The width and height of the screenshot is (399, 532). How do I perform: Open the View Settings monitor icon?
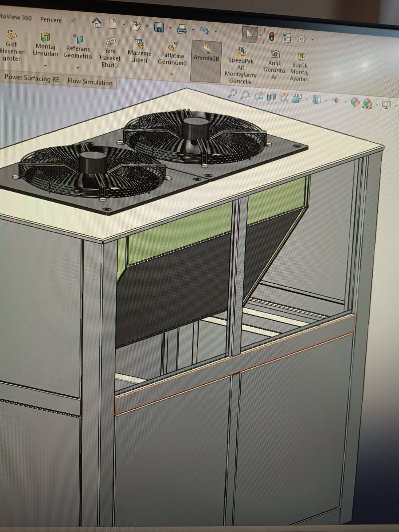pos(386,105)
